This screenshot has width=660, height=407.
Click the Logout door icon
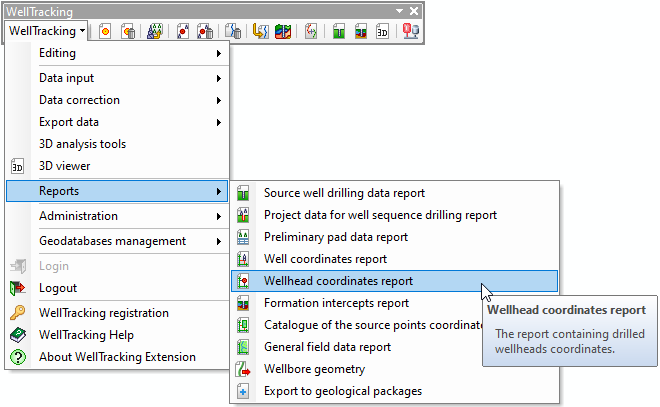click(18, 288)
